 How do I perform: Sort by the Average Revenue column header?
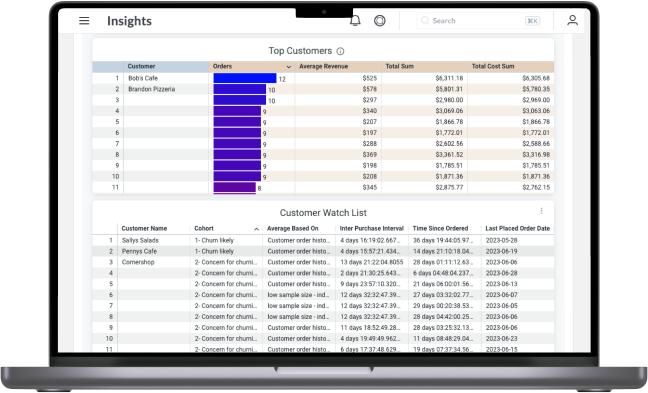324,67
